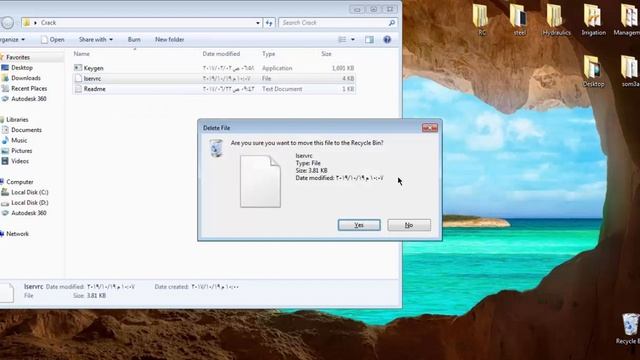Open Local Disk (C:)
Image resolution: width=640 pixels, height=360 pixels.
coord(29,192)
